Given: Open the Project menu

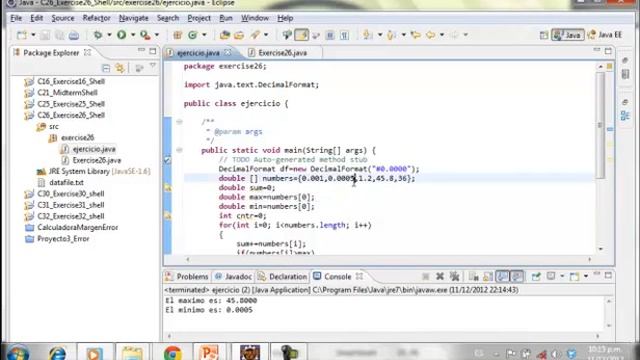Looking at the screenshot, I should (199, 18).
